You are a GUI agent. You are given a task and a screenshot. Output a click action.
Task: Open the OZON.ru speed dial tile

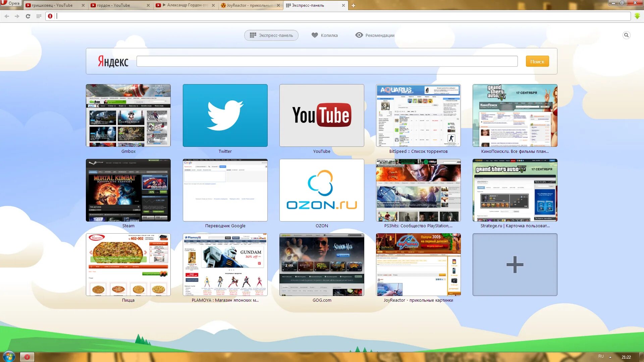[322, 190]
